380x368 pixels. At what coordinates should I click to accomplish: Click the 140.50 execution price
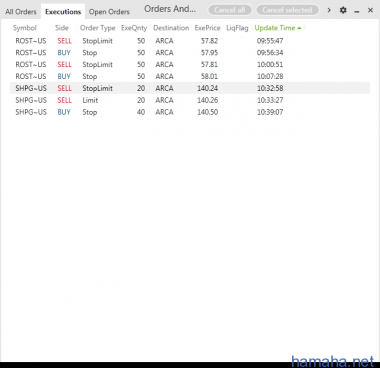pos(207,112)
